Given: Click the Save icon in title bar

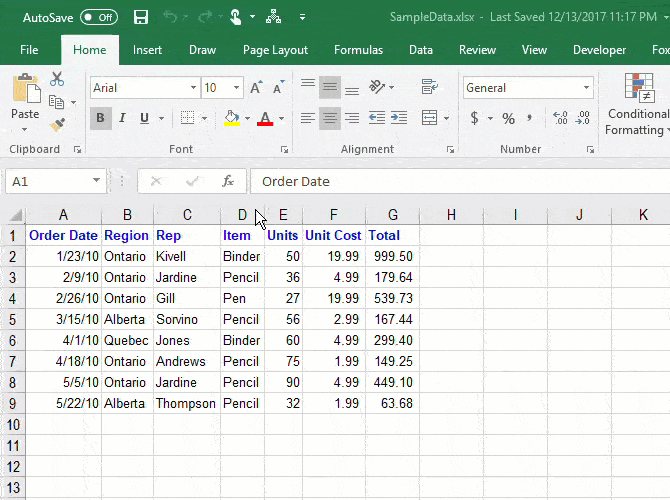Looking at the screenshot, I should click(141, 17).
